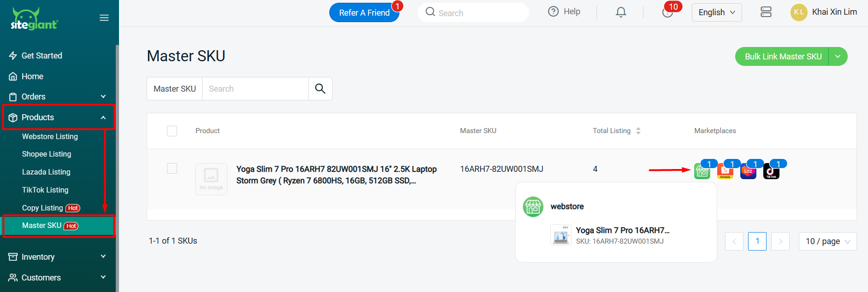Tick the Yoga Slim 7 Pro row checkbox
The height and width of the screenshot is (292, 868).
point(172,169)
